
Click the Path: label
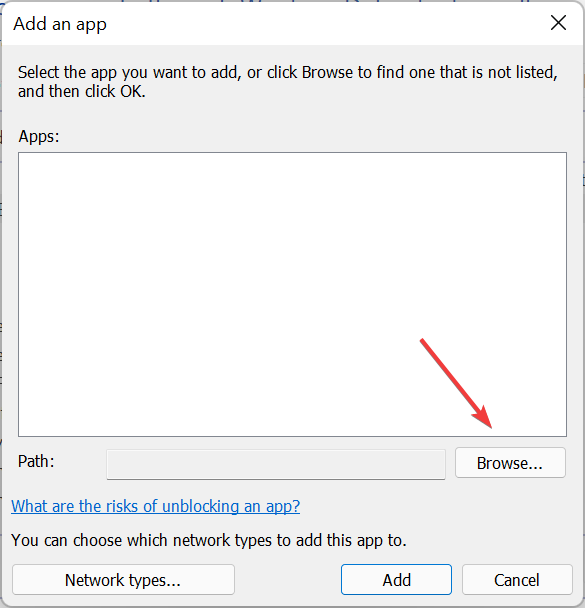[36, 461]
